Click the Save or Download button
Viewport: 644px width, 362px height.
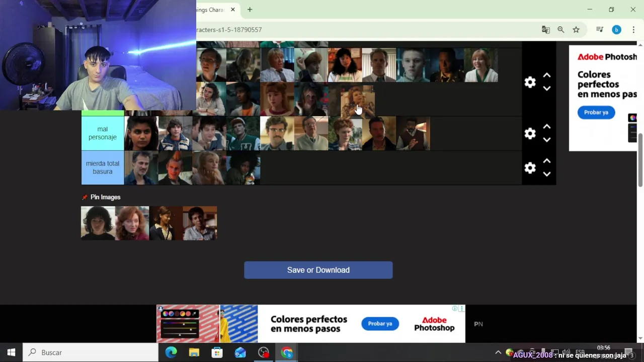click(x=318, y=270)
